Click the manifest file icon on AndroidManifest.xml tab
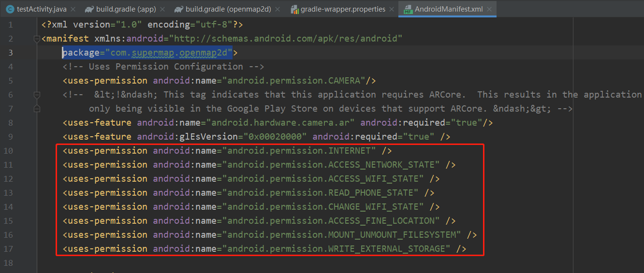The image size is (644, 273). coord(408,9)
